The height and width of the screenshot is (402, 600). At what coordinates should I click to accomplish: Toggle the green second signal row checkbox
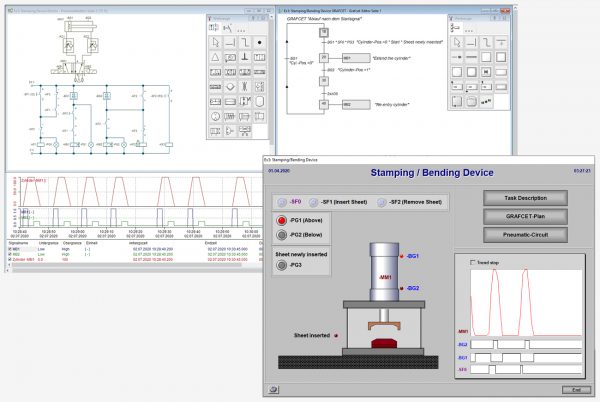(10, 254)
